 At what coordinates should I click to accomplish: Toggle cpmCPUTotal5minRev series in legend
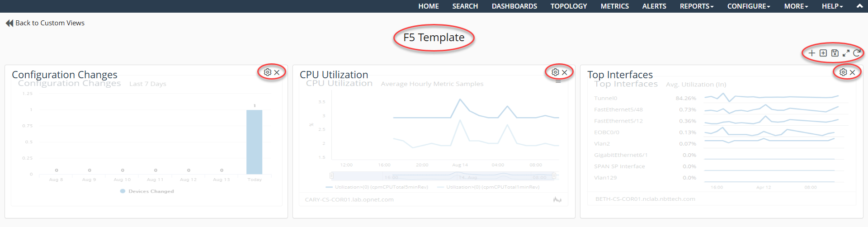pyautogui.click(x=377, y=187)
